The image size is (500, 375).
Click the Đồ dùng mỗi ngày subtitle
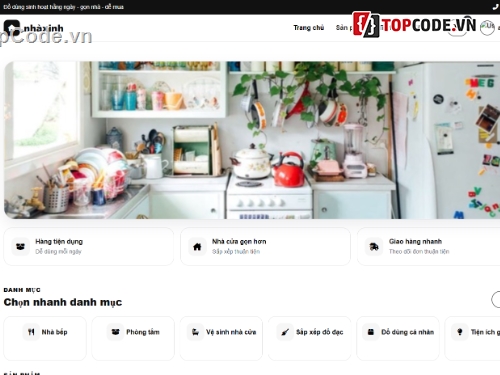point(58,252)
